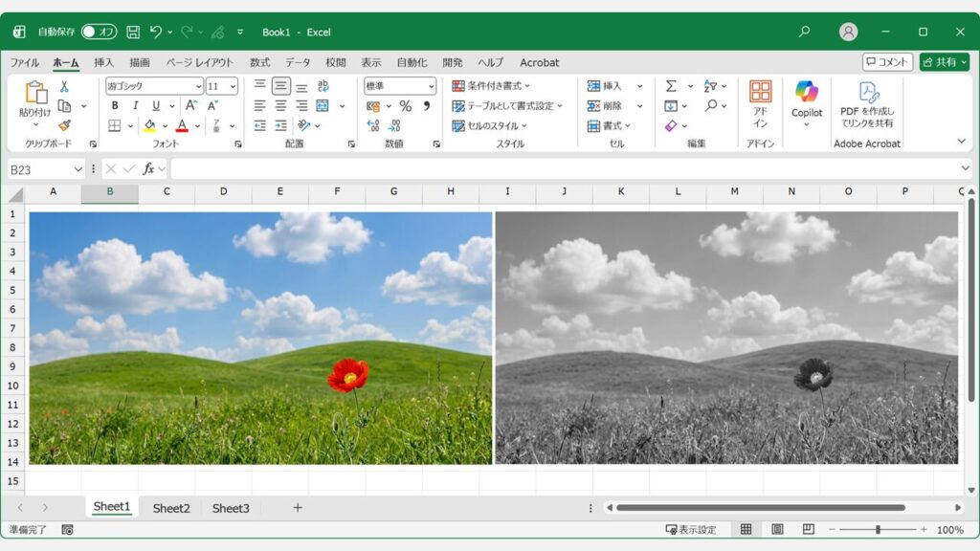Screen dimensions: 980x551
Task: Open the font size dropdown
Action: pyautogui.click(x=233, y=86)
